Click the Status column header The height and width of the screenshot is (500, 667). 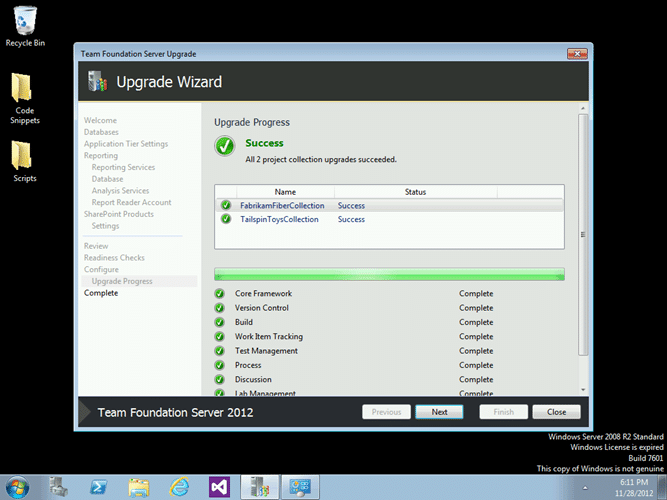415,192
